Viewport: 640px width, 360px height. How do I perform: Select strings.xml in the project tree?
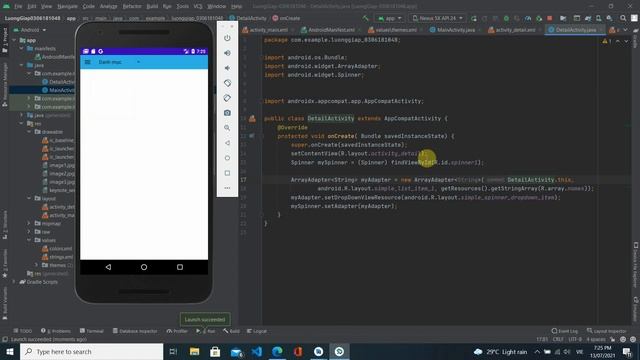click(x=58, y=257)
